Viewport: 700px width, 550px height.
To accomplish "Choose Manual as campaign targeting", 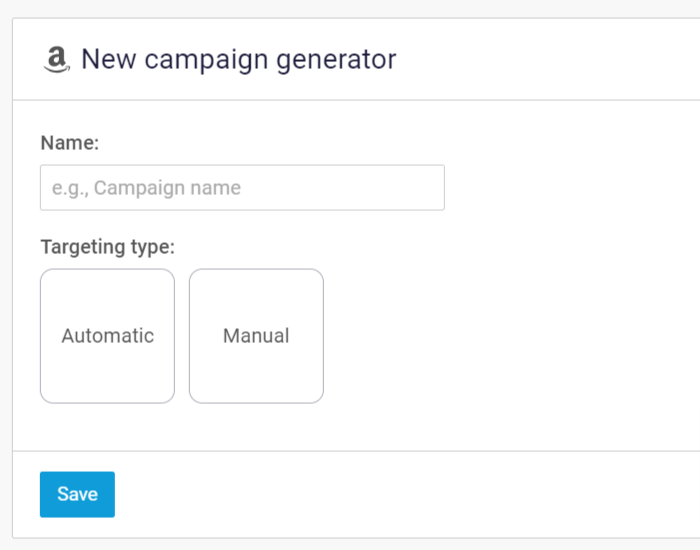I will (x=256, y=336).
